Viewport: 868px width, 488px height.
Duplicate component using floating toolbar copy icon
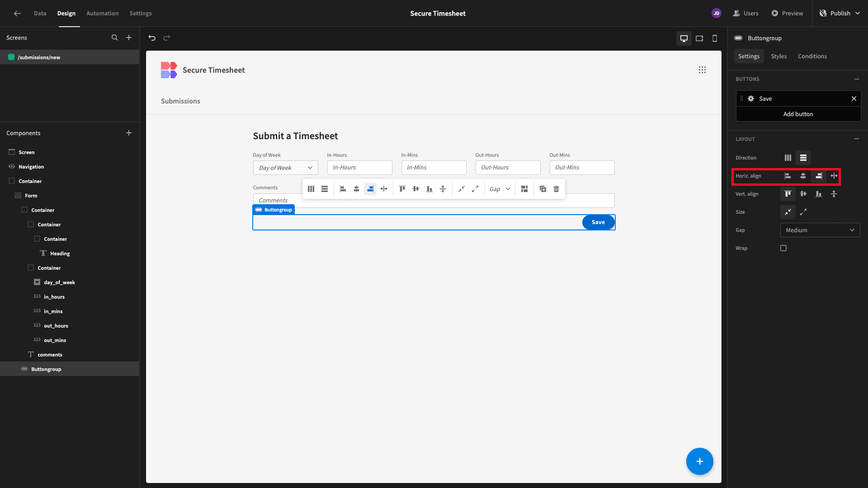point(543,189)
